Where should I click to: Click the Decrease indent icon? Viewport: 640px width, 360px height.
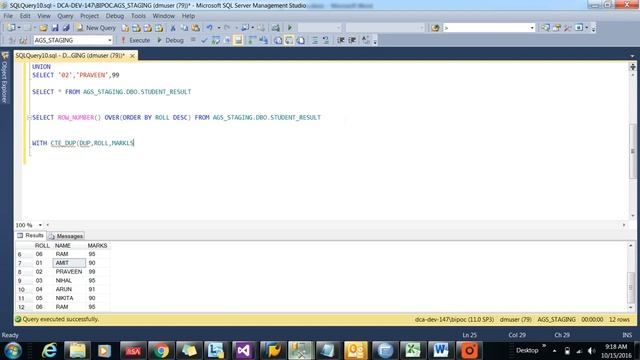coord(341,40)
